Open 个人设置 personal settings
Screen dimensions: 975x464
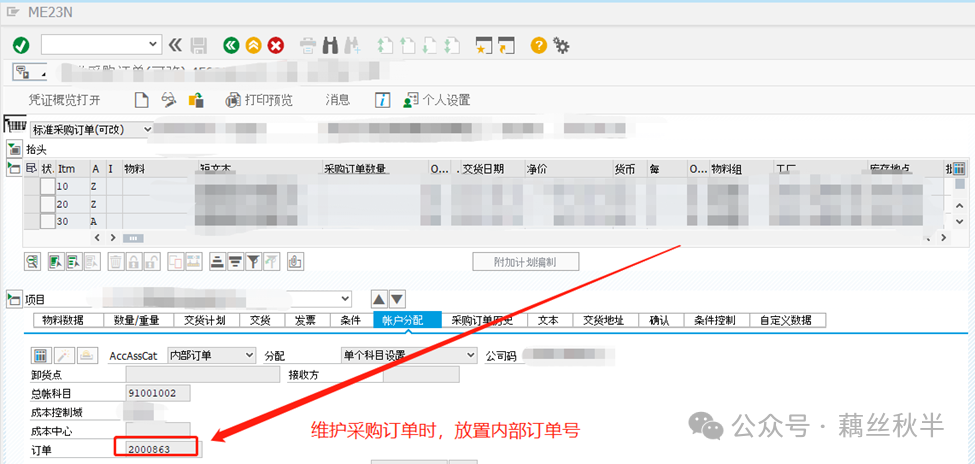coord(437,100)
